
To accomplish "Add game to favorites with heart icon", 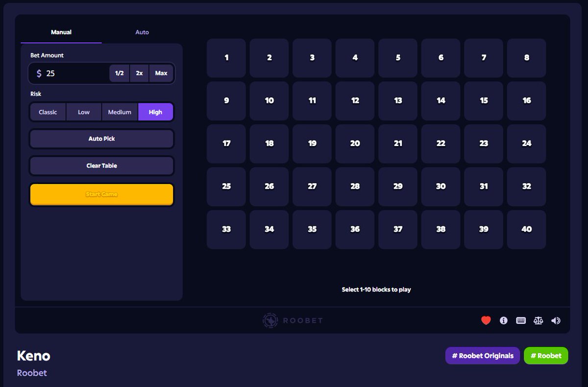I will (486, 320).
